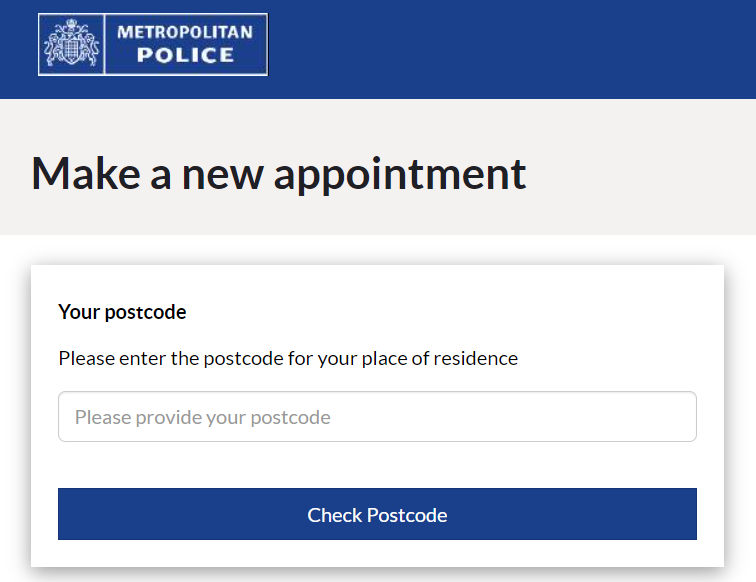Click the place of residence instruction text
Screen dimensions: 756x582
[x=288, y=359]
